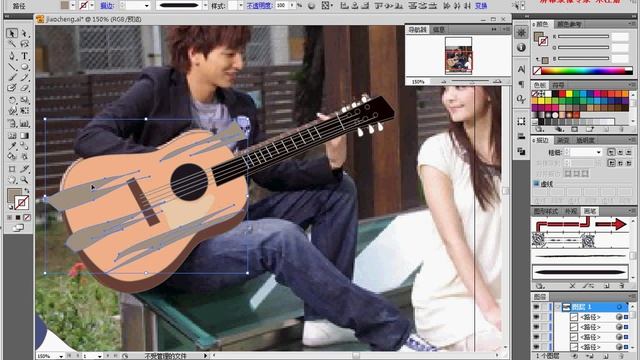Activate the Paintbrush tool

(x=12, y=78)
